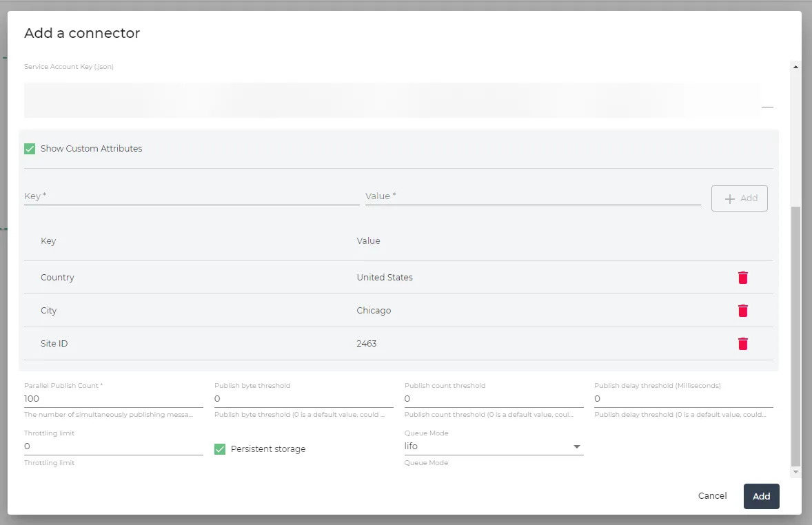Select the 2463 value cell
Image resolution: width=812 pixels, height=525 pixels.
[367, 344]
